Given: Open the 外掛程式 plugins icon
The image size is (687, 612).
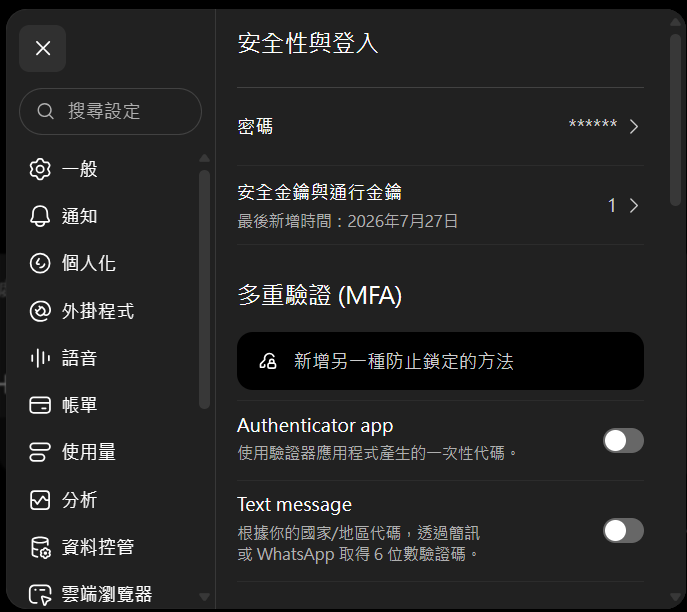Looking at the screenshot, I should (x=40, y=311).
